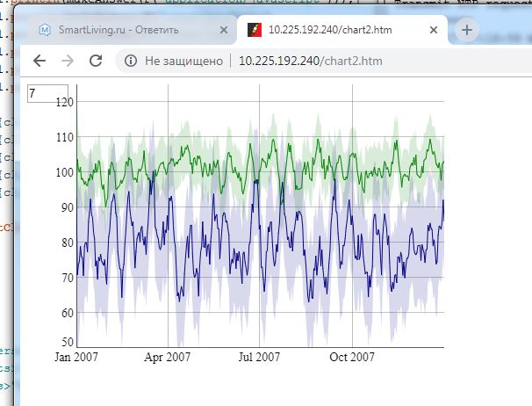Click the rocket favicon on the chart2 tab
Viewport: 532px width, 406px height.
click(x=255, y=30)
